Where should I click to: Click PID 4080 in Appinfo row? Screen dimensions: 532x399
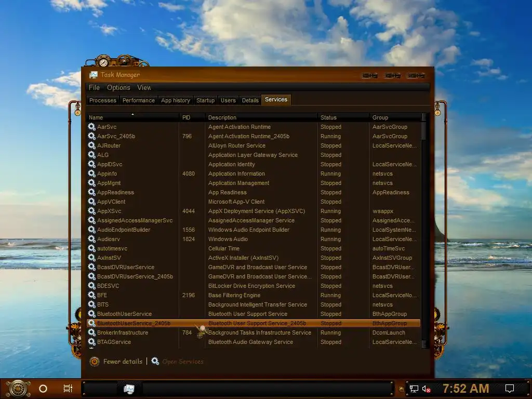(188, 174)
